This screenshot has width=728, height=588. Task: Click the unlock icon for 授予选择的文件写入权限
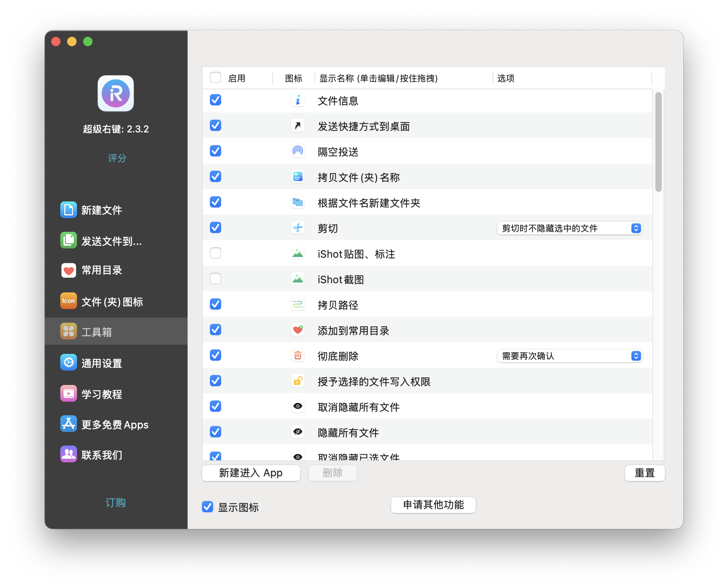[298, 381]
